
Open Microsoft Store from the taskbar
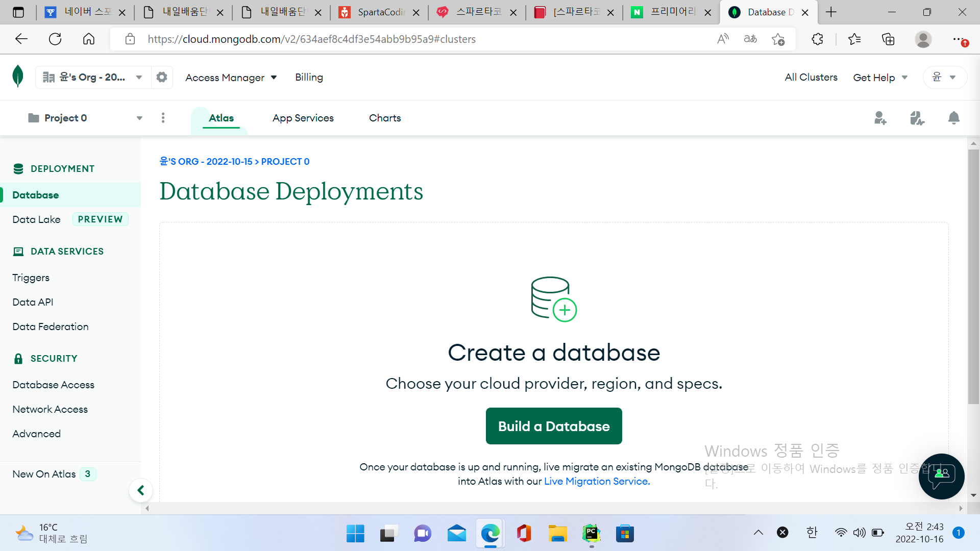tap(625, 534)
